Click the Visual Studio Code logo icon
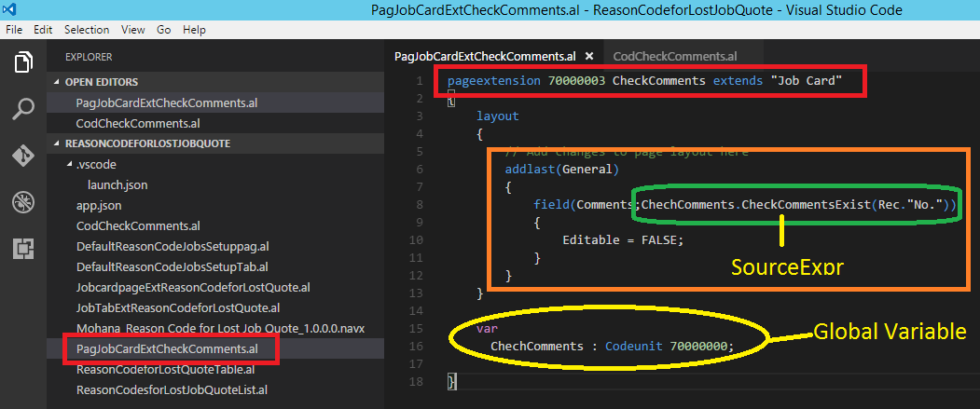Screen dimensions: 980x409 (x=10, y=9)
